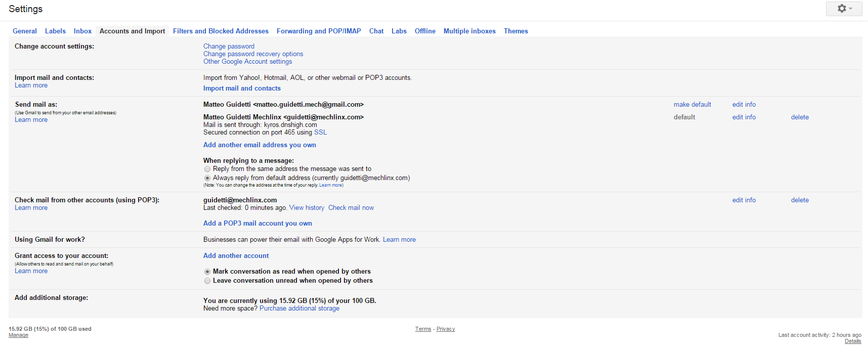Click Check mail now

click(x=351, y=207)
